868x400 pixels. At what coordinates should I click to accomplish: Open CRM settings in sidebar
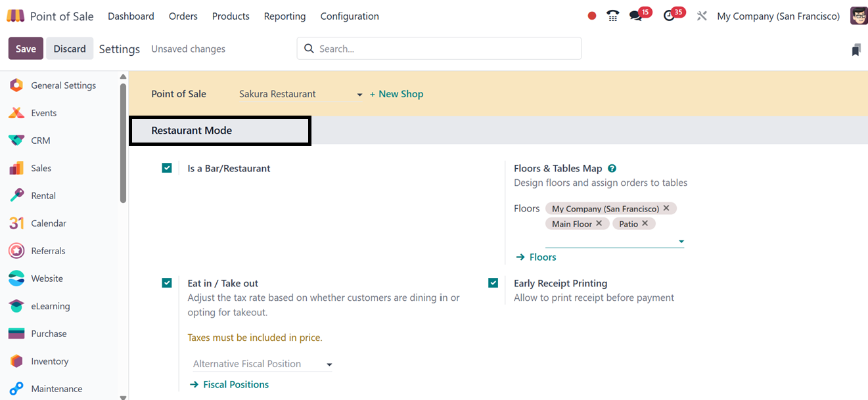(40, 141)
